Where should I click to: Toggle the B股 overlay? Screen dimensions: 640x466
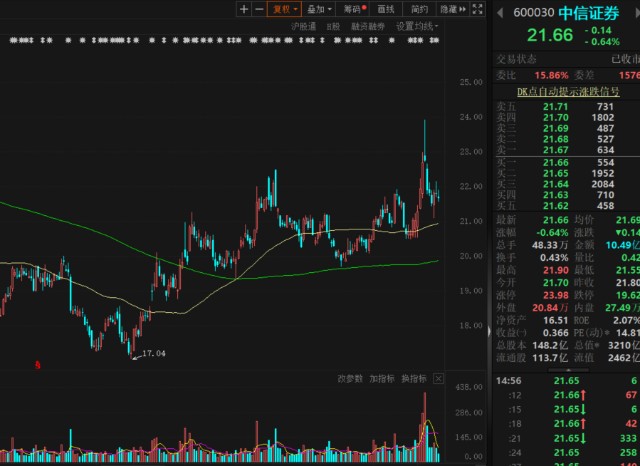point(333,26)
